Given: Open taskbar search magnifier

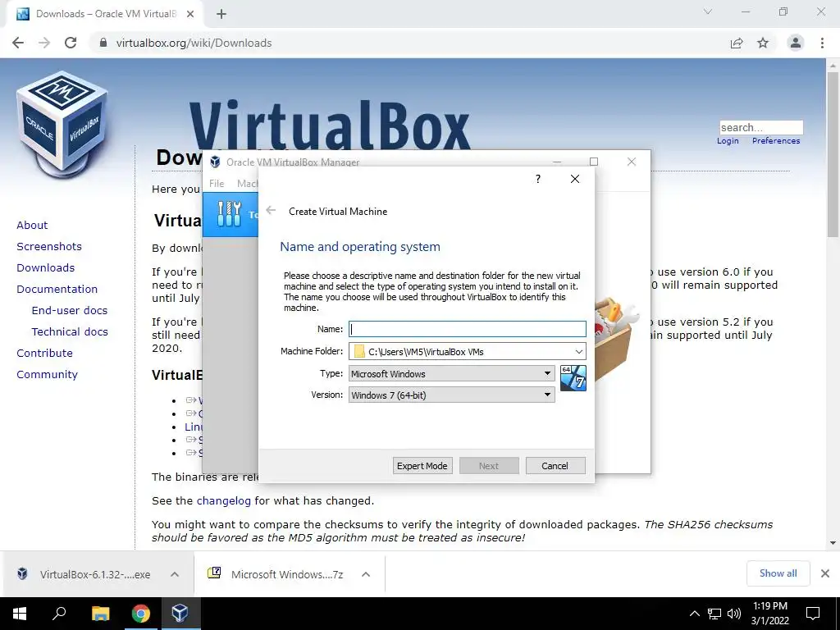Looking at the screenshot, I should (59, 614).
